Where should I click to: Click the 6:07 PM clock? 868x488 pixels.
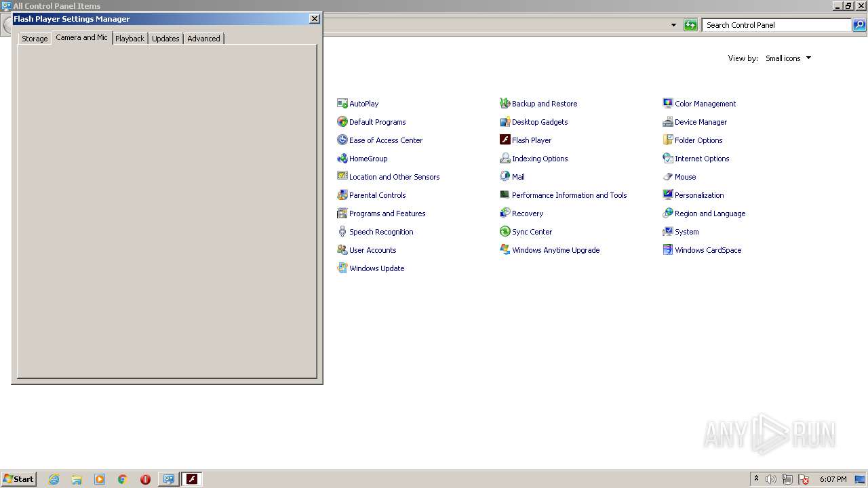(833, 479)
